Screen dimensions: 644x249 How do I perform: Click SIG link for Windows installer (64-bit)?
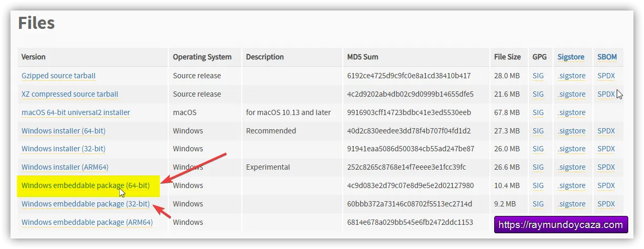(538, 131)
